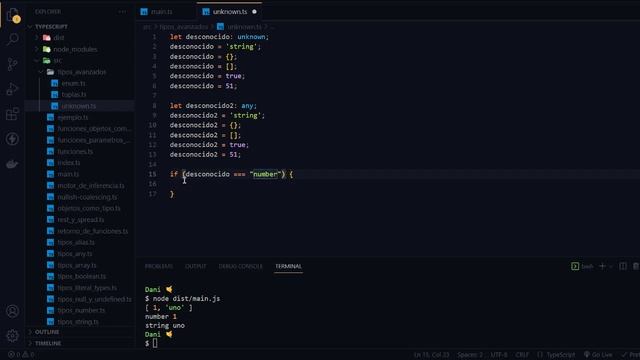Open objetos_como_tipo.ts file
This screenshot has height=360, width=640.
click(89, 209)
